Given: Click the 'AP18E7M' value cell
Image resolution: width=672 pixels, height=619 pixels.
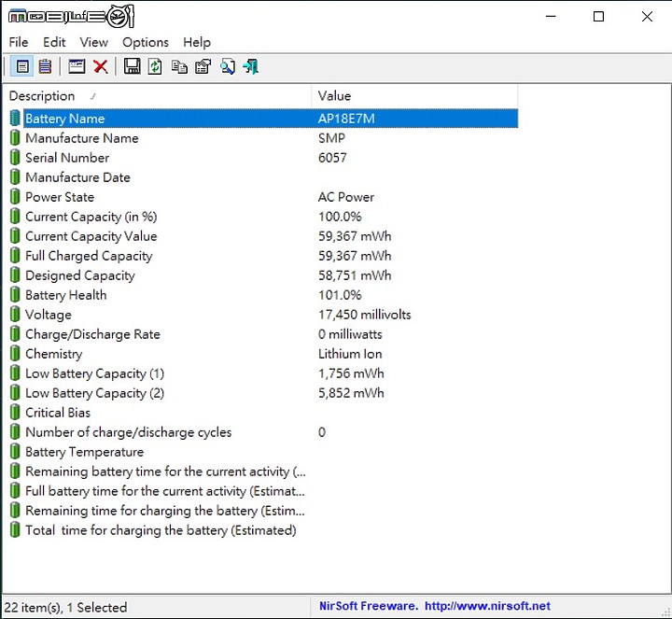Looking at the screenshot, I should 346,119.
